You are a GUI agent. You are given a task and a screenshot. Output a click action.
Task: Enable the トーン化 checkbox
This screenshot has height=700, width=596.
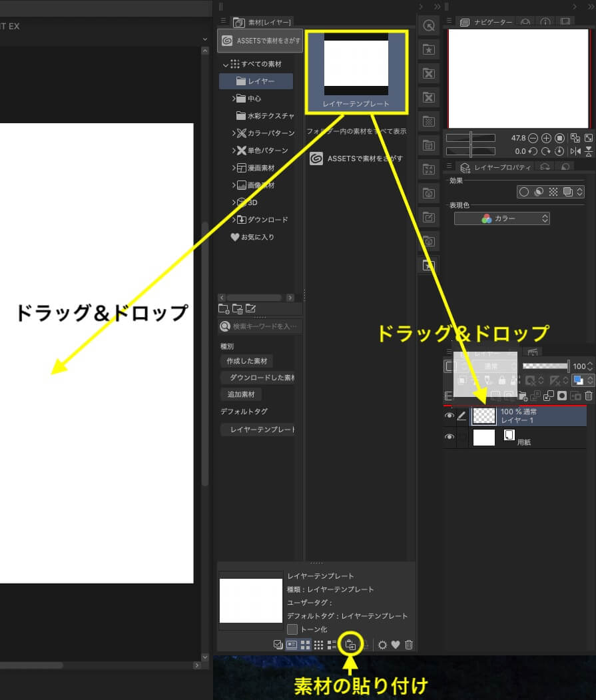click(x=292, y=629)
